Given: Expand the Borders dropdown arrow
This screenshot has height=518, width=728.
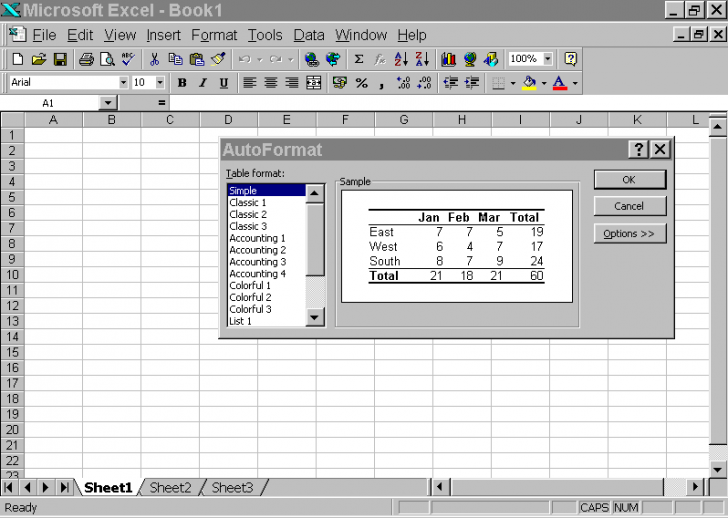Looking at the screenshot, I should pyautogui.click(x=513, y=84).
